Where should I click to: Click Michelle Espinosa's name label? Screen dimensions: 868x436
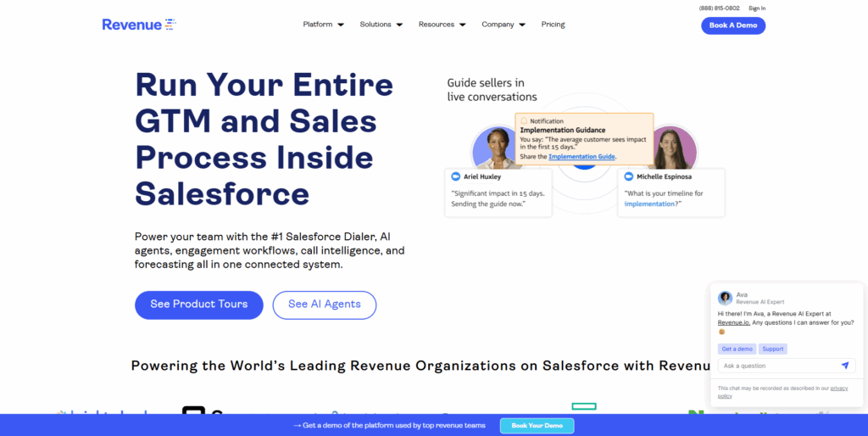click(664, 176)
